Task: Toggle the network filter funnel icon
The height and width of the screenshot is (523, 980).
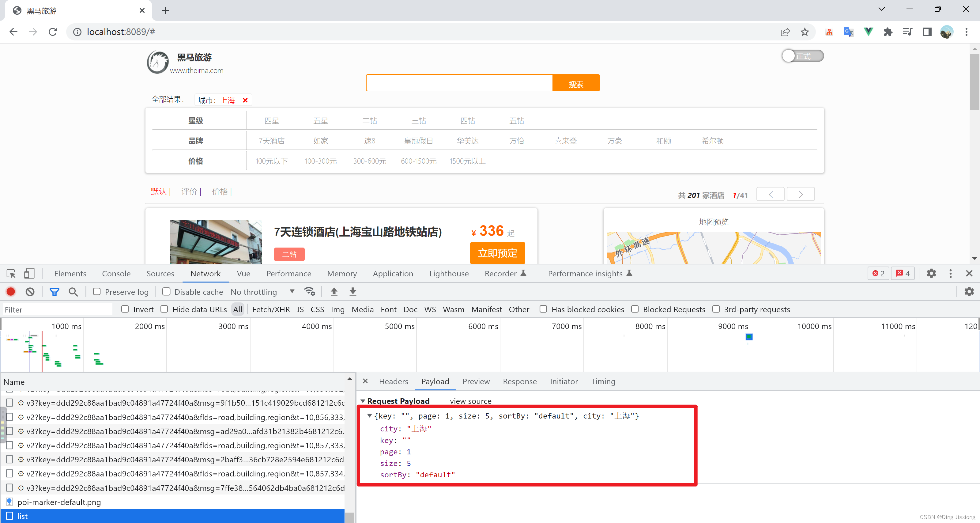Action: click(x=55, y=292)
